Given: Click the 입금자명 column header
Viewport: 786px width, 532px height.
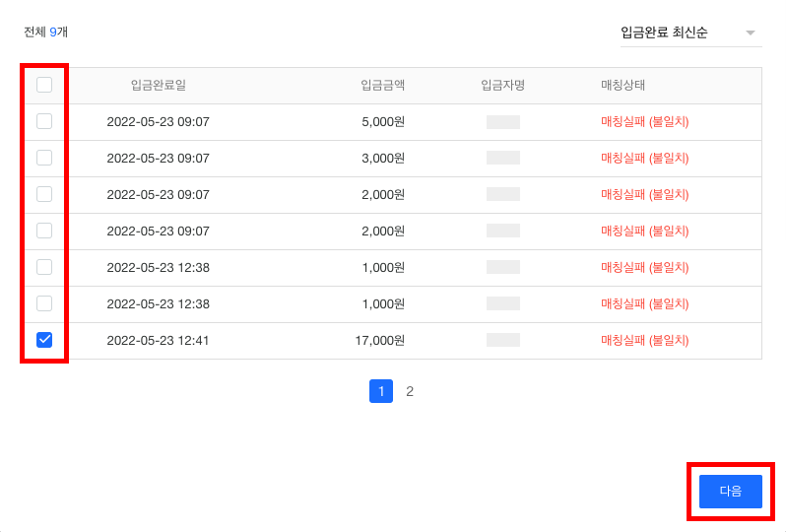Looking at the screenshot, I should [x=502, y=85].
